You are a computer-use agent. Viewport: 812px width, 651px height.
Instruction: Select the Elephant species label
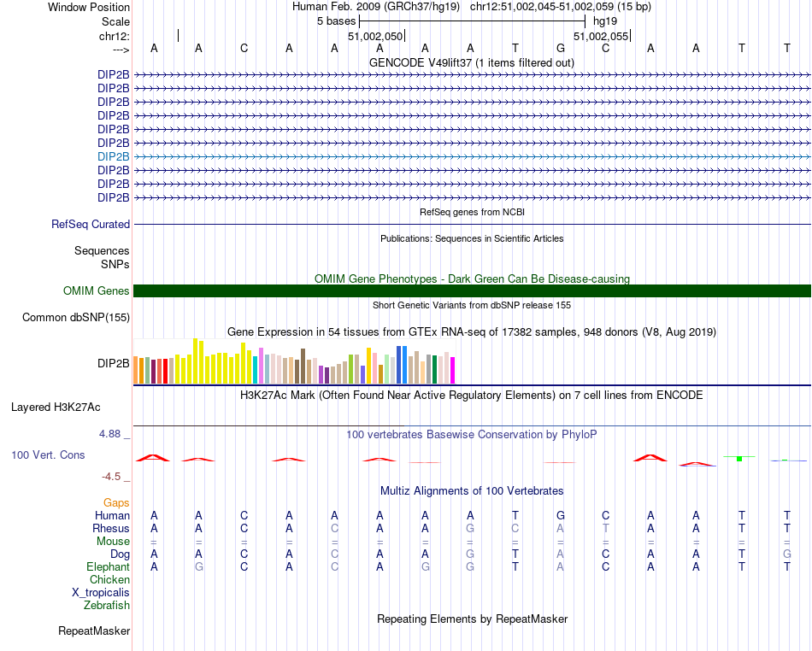point(108,566)
